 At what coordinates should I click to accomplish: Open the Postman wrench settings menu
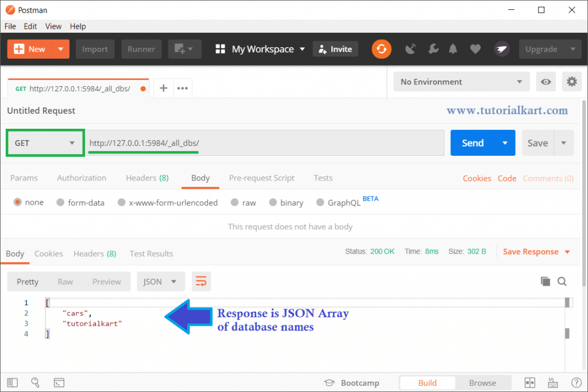click(x=433, y=49)
